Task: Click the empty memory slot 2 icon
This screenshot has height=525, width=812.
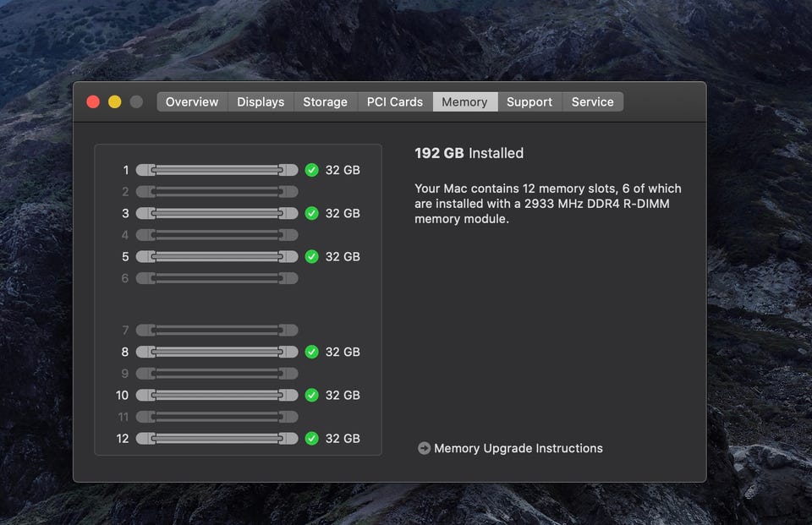Action: 217,192
